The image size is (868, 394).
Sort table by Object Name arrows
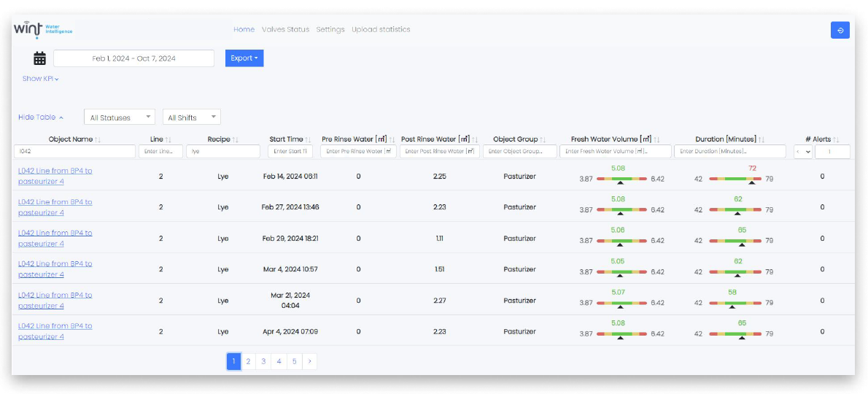click(98, 139)
